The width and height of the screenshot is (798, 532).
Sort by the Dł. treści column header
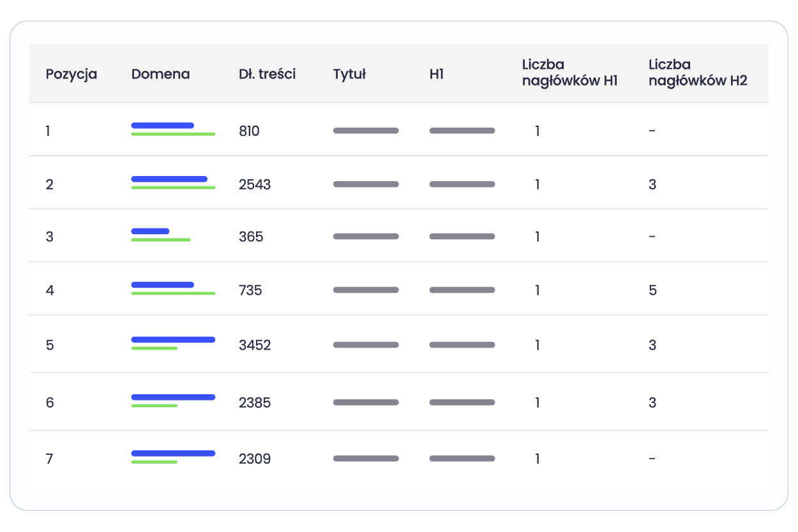pyautogui.click(x=267, y=74)
